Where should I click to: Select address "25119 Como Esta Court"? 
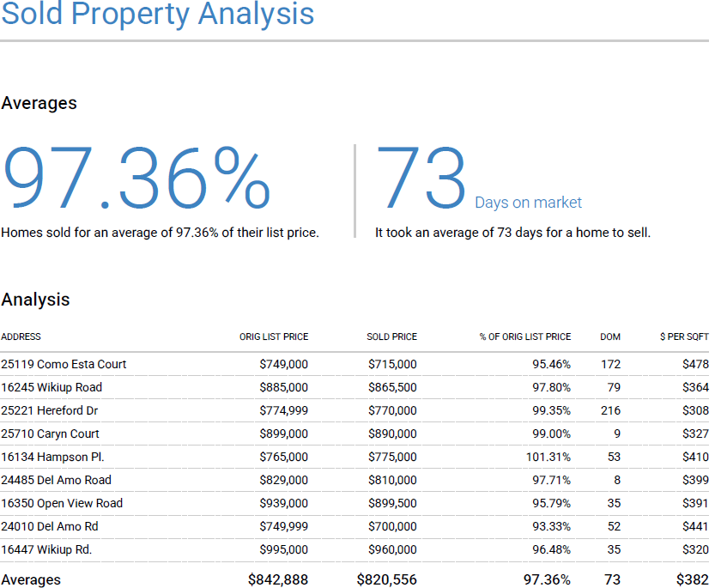click(x=64, y=364)
